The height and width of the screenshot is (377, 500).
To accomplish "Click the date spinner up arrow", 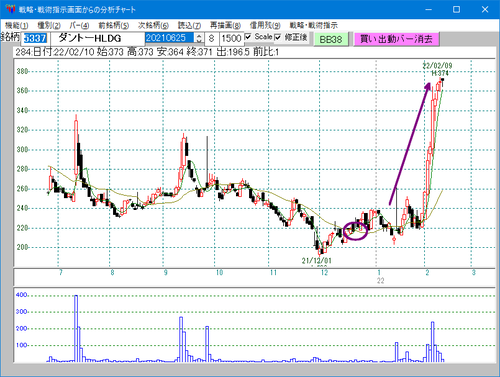I will click(x=199, y=35).
